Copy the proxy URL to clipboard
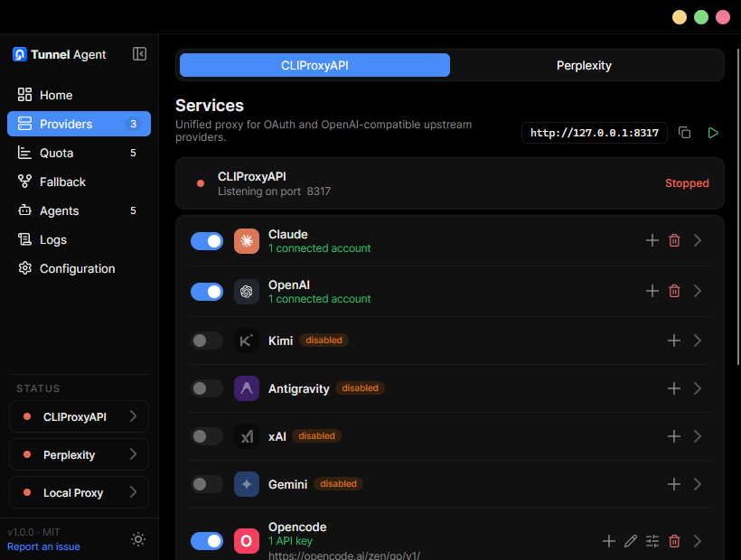This screenshot has height=560, width=741. tap(684, 133)
